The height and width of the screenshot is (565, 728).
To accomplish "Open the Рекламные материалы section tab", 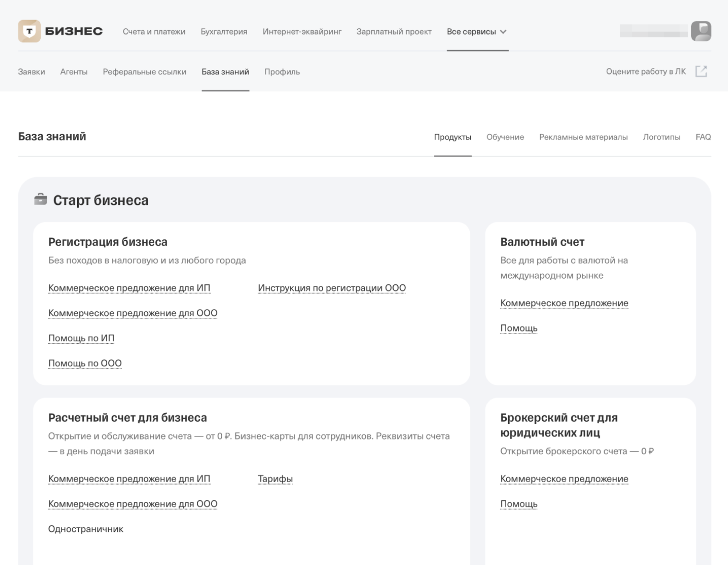I will tap(583, 137).
